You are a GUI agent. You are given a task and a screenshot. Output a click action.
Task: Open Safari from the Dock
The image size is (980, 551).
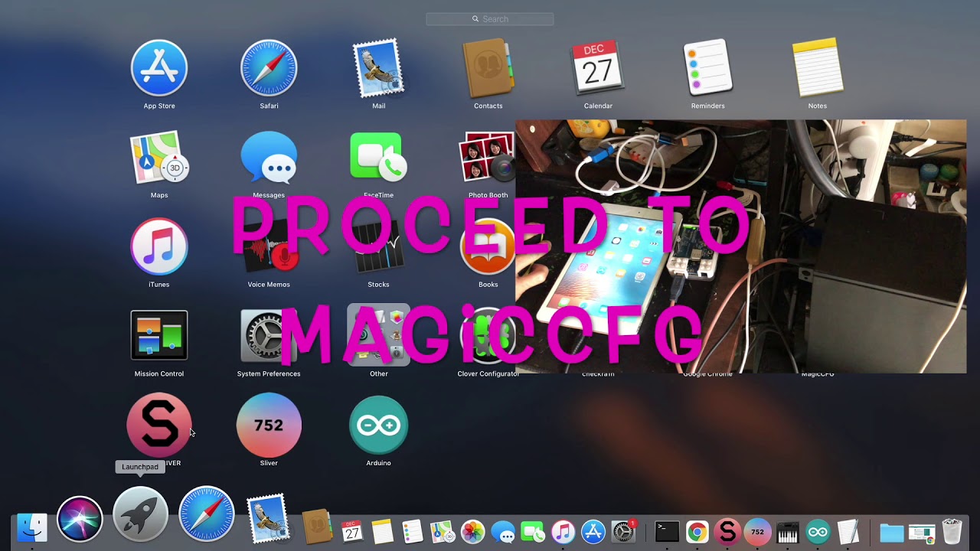pos(206,514)
